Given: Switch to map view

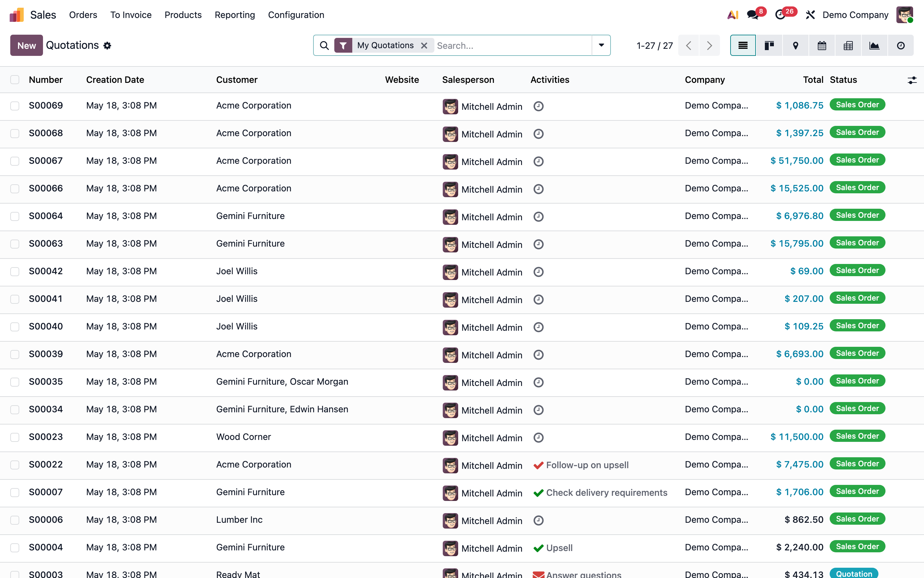Looking at the screenshot, I should pos(795,46).
